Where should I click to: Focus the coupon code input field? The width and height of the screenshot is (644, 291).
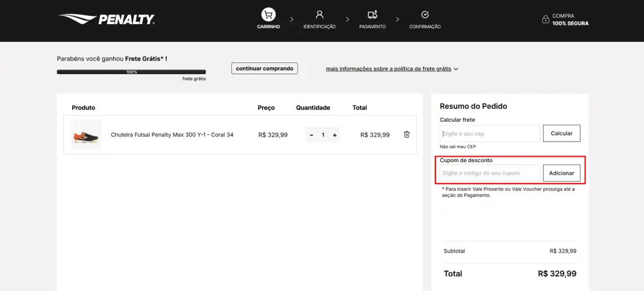[x=489, y=173]
